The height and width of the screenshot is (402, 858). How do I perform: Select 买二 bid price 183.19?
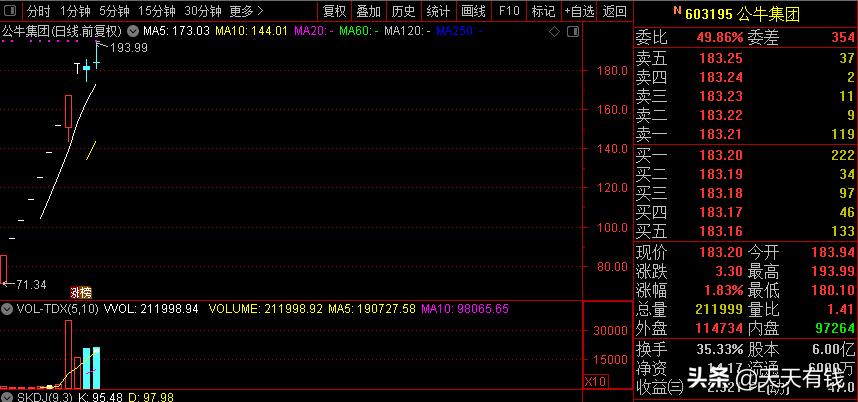click(721, 174)
